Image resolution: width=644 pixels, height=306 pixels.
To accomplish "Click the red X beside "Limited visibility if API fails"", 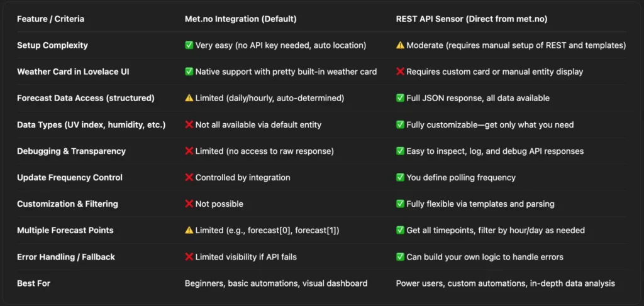I will pyautogui.click(x=189, y=256).
